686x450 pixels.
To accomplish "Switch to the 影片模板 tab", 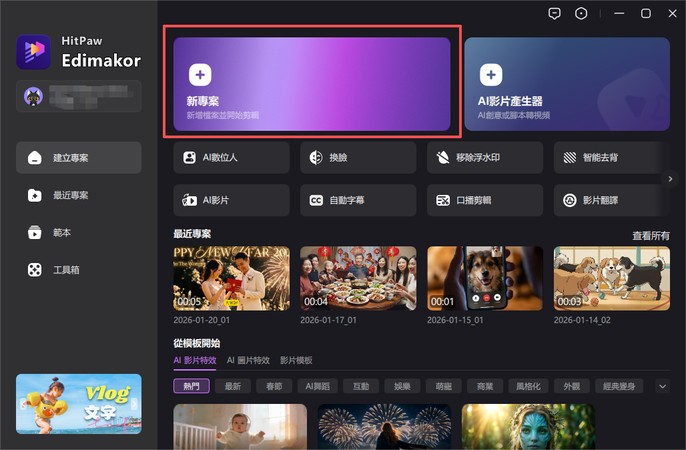I will [296, 360].
